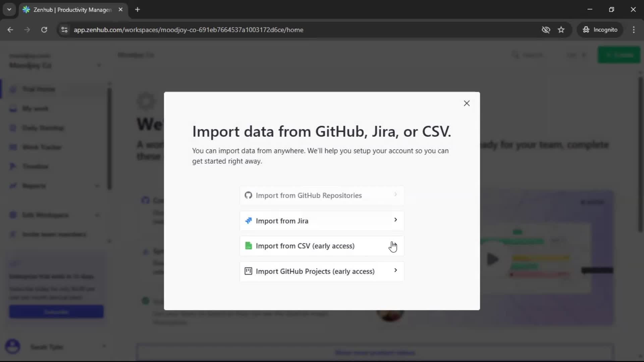644x362 pixels.
Task: Close the import data dialog
Action: pos(467,103)
